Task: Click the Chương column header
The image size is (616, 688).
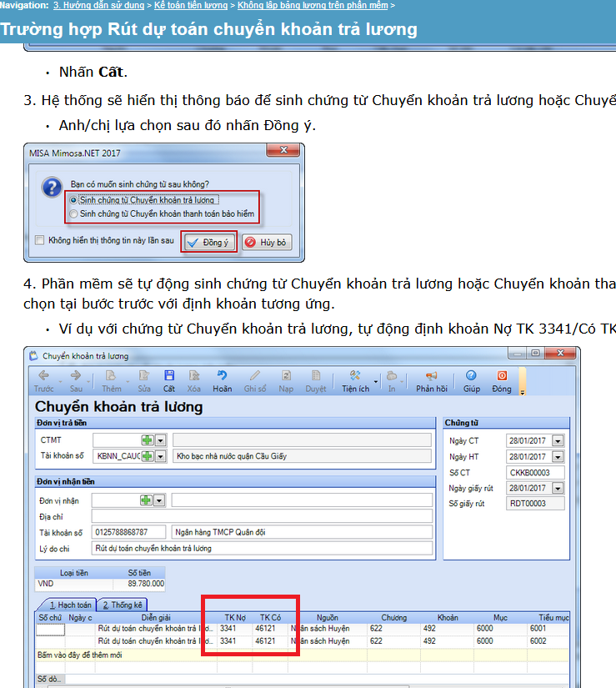Action: pos(393,617)
